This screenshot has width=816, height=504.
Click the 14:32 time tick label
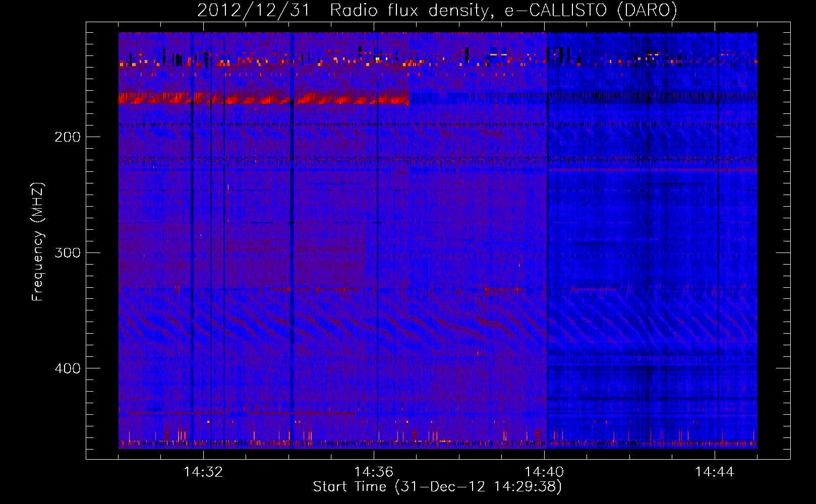(x=203, y=472)
